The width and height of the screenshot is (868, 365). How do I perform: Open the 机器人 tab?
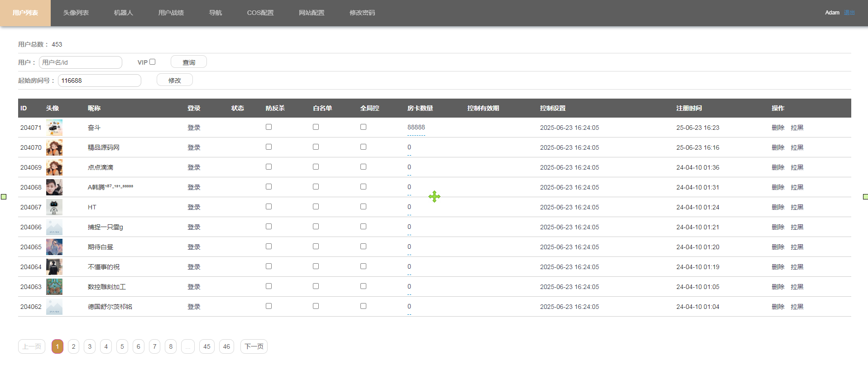pyautogui.click(x=123, y=13)
